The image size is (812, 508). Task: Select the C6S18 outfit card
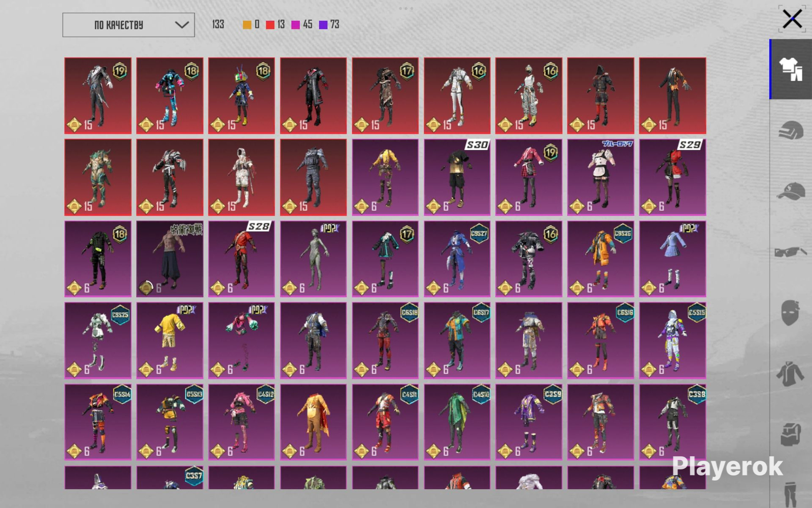click(x=385, y=341)
